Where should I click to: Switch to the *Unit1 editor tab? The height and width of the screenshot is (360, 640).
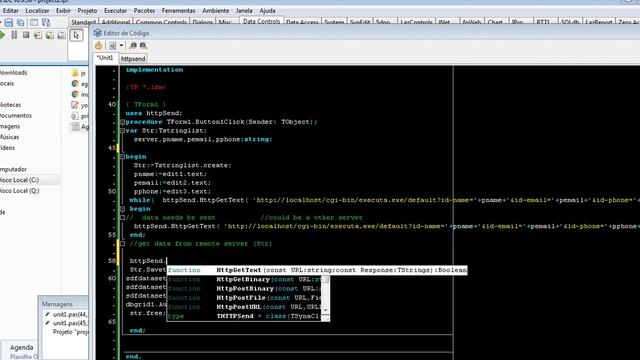tap(105, 58)
